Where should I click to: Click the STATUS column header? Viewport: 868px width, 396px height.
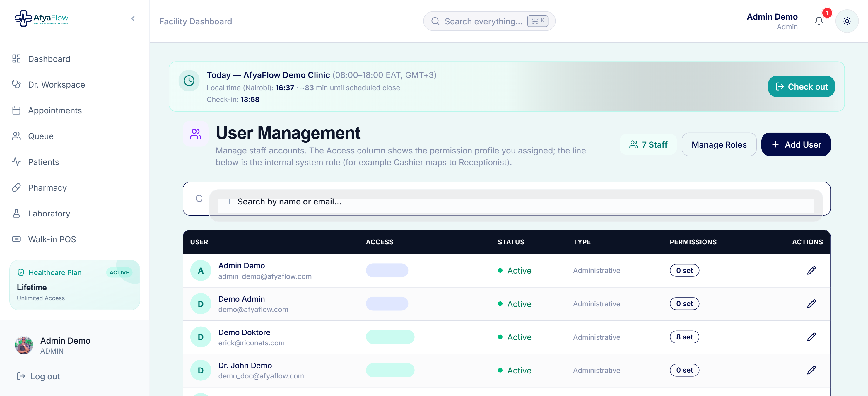511,242
